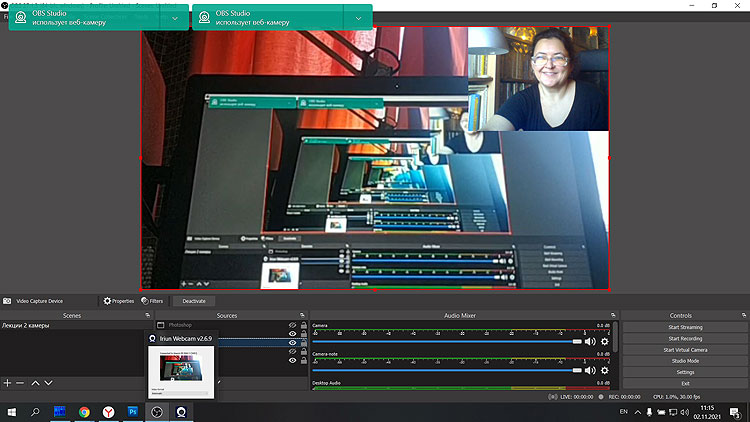
Task: Click the Start Recording button
Action: click(685, 338)
